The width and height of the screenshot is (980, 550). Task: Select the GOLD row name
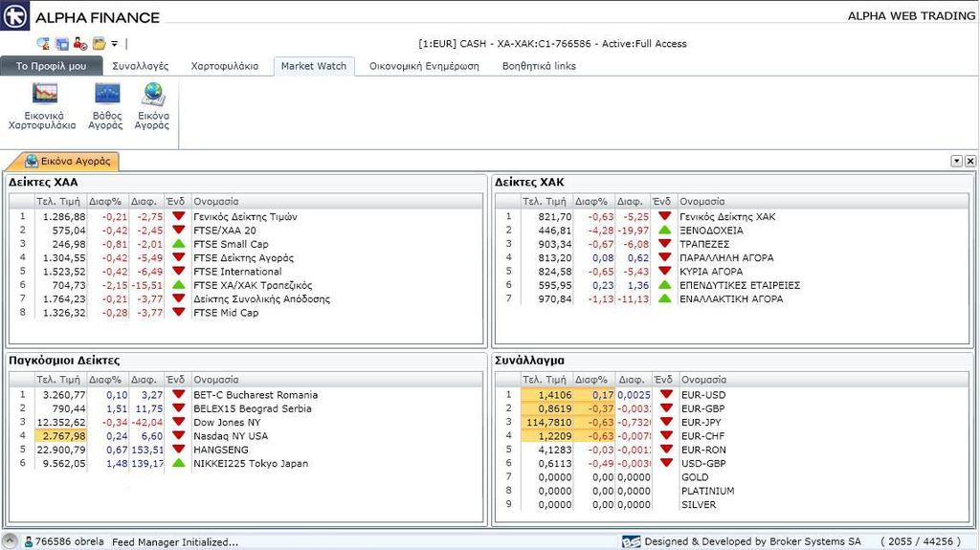pyautogui.click(x=695, y=477)
